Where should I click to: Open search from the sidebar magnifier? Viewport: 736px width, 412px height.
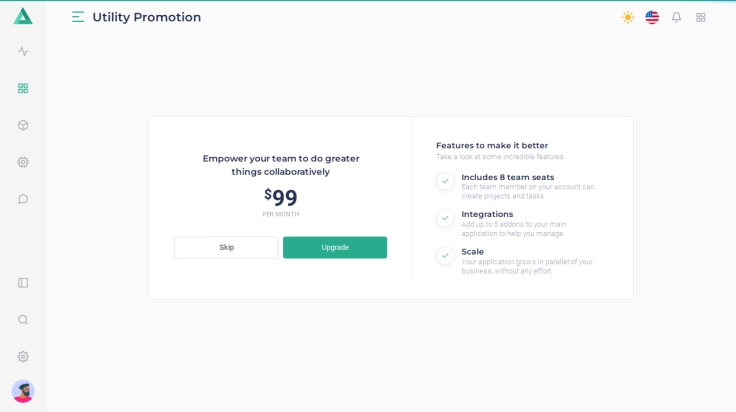pyautogui.click(x=23, y=320)
